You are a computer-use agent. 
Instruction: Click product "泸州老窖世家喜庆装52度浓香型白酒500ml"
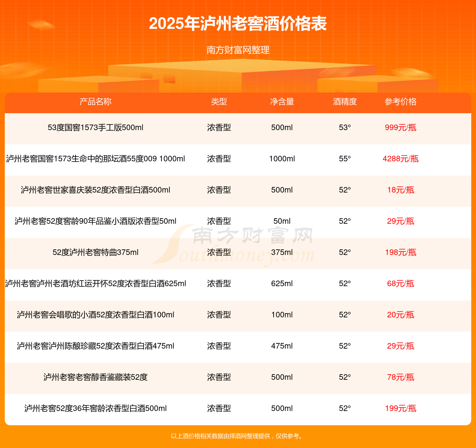pyautogui.click(x=95, y=190)
